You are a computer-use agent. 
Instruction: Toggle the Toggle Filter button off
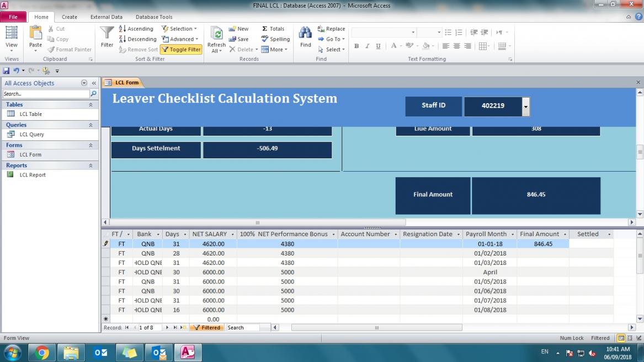click(181, 50)
